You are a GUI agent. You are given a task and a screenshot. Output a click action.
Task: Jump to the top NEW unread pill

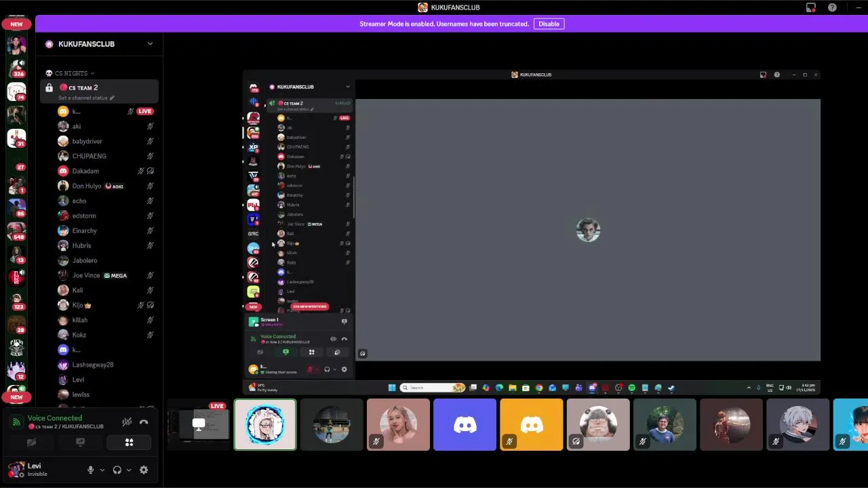tap(16, 24)
